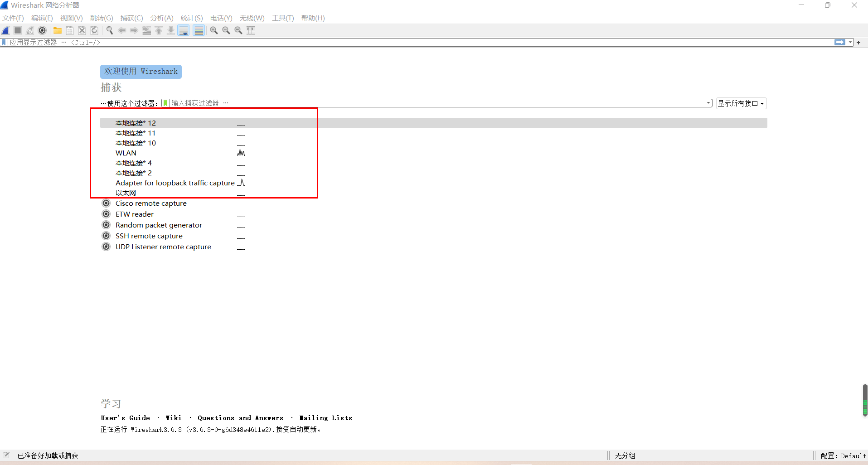Toggle auto-scroll during live capture
This screenshot has width=868, height=465.
click(184, 30)
